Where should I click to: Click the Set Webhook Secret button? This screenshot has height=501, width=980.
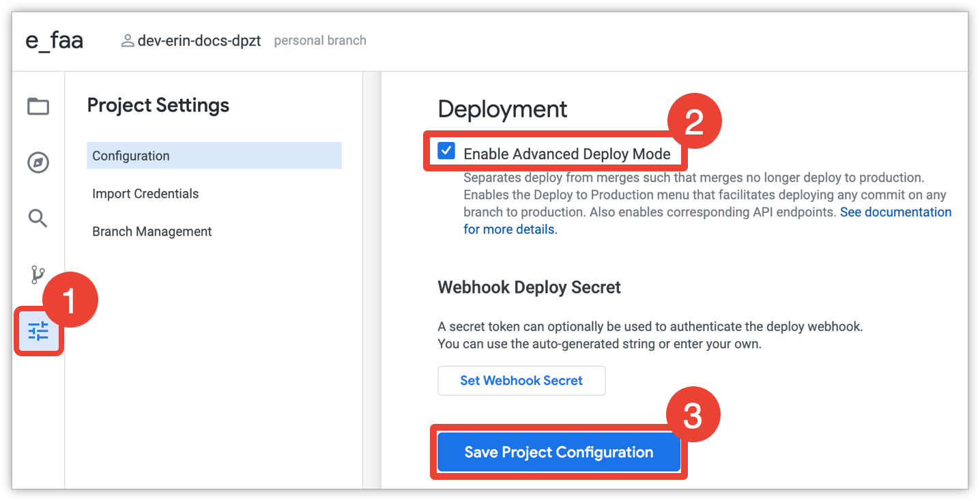(x=521, y=381)
